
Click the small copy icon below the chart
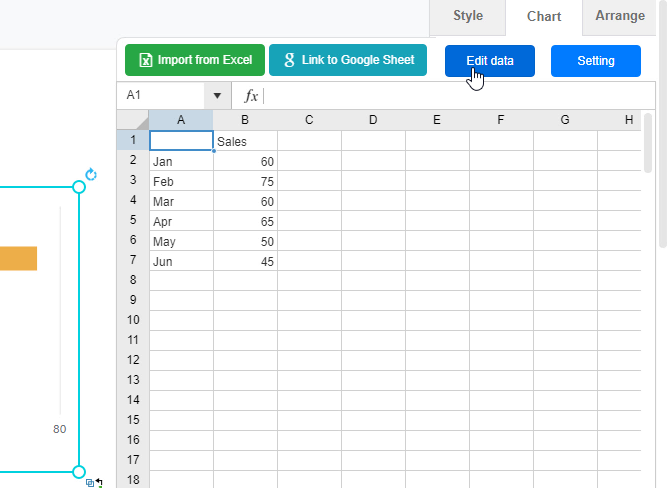tap(90, 482)
